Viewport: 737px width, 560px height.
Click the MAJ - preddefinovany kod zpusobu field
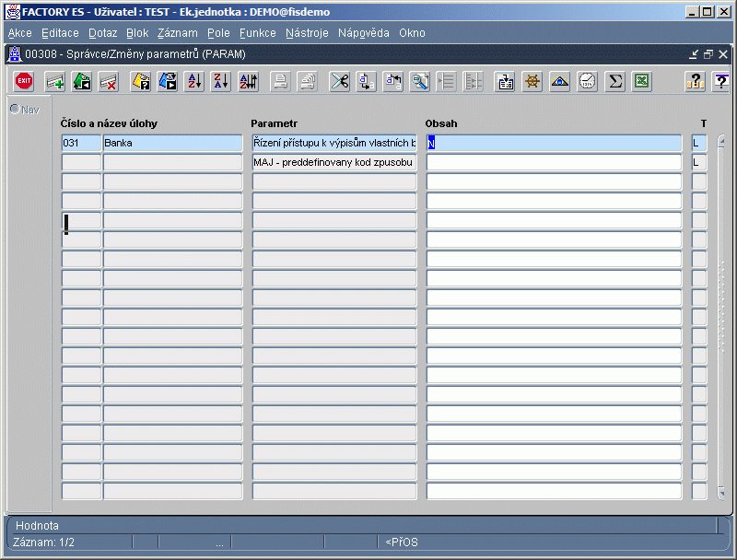334,162
